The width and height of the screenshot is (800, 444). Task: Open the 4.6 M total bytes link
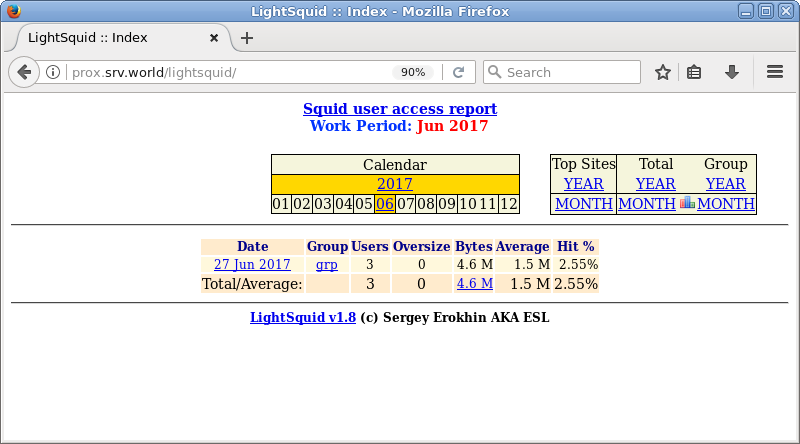click(474, 283)
